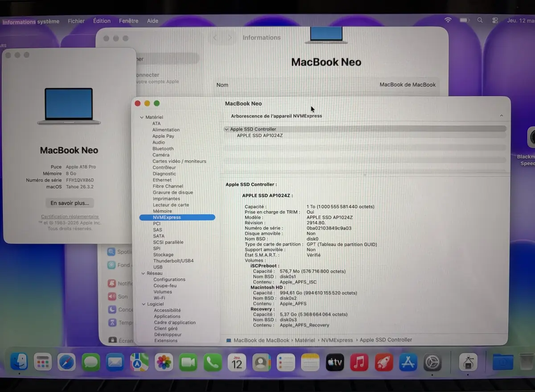This screenshot has width=535, height=392.
Task: Launch FaceTime from the Dock
Action: click(x=188, y=362)
